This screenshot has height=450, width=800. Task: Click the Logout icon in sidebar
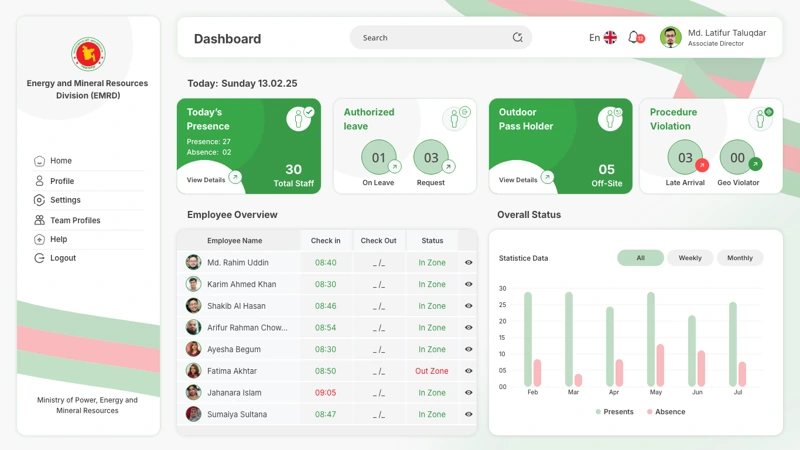[x=39, y=258]
